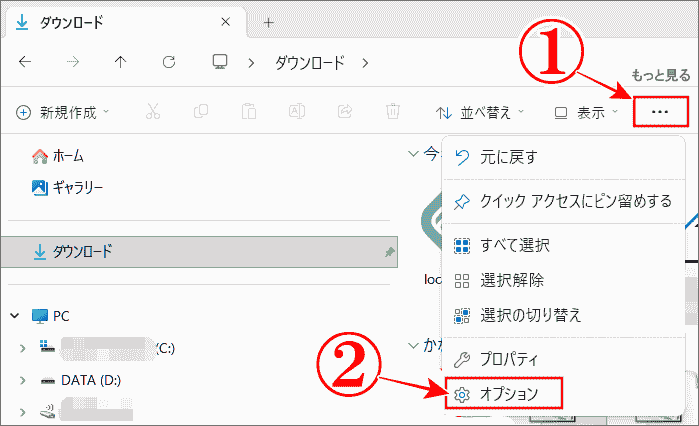Click the Rename icon in toolbar
Screen dimensions: 699x426
point(297,111)
